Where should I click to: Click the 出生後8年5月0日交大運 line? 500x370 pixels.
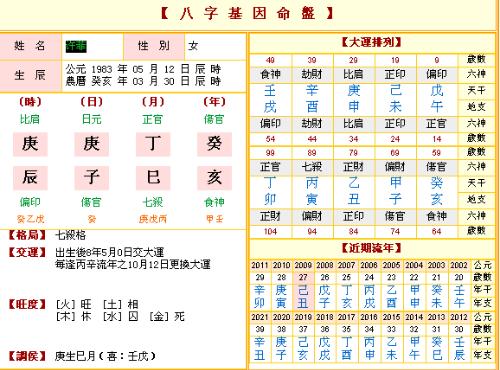110,252
